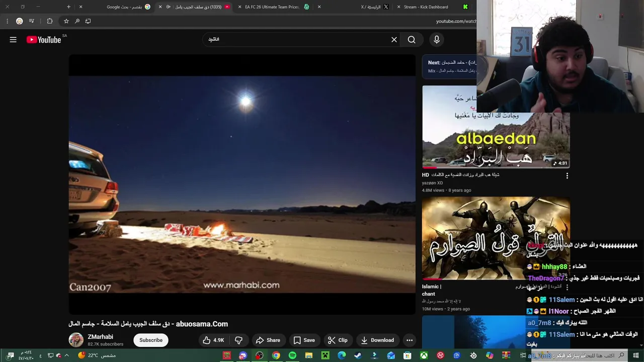Close the Google search tab
644x362 pixels.
click(80, 7)
